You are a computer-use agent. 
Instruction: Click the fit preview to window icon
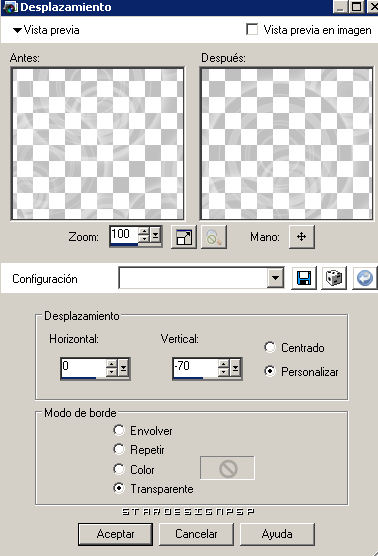pos(184,237)
